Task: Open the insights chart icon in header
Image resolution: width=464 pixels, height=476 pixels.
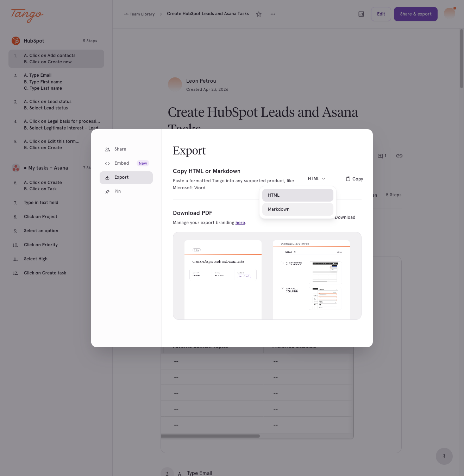Action: 361,14
